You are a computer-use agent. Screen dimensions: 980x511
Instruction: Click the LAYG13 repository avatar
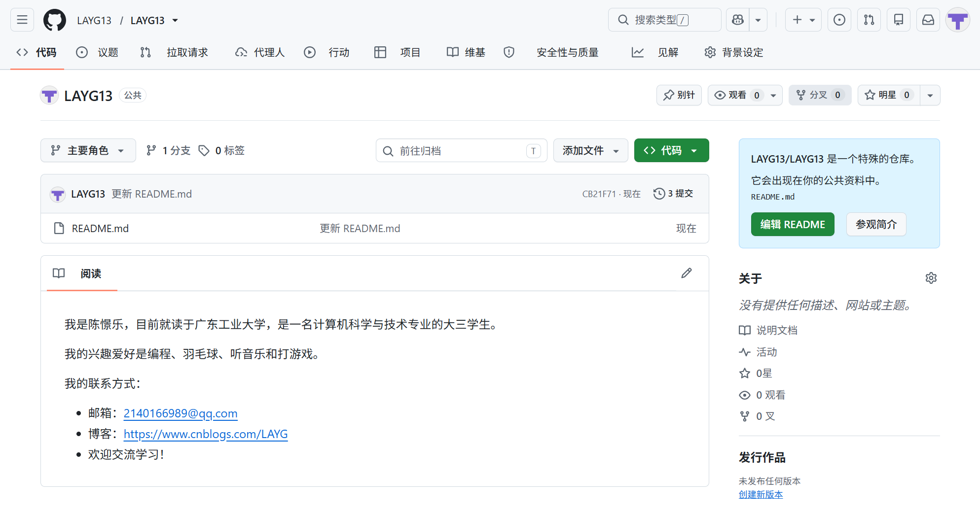pyautogui.click(x=49, y=95)
